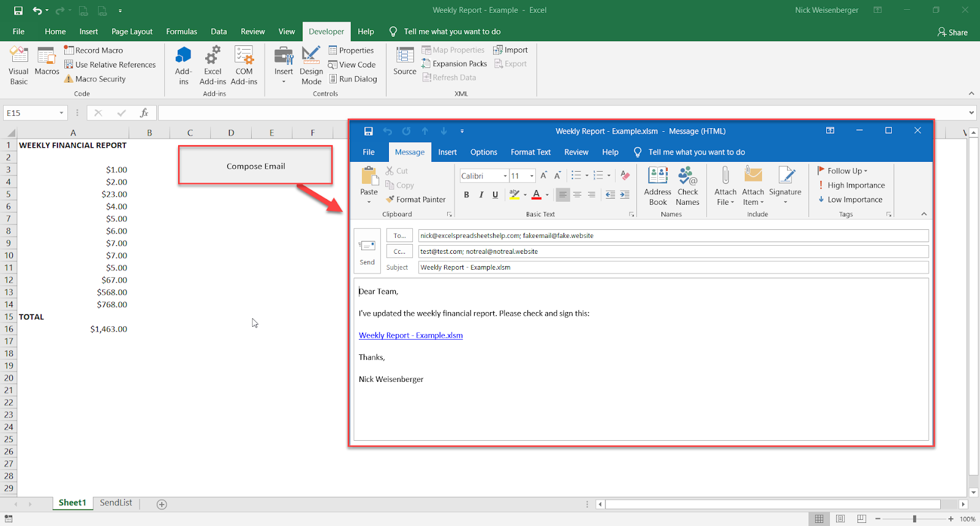Switch to Page Break Preview view
Screen dimensions: 980x526
tap(862, 519)
